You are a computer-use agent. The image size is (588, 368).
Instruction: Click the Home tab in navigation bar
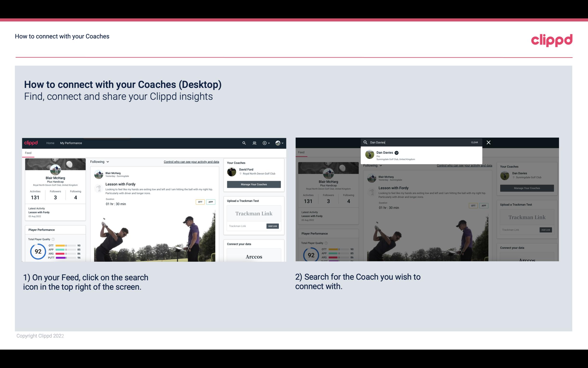[50, 143]
